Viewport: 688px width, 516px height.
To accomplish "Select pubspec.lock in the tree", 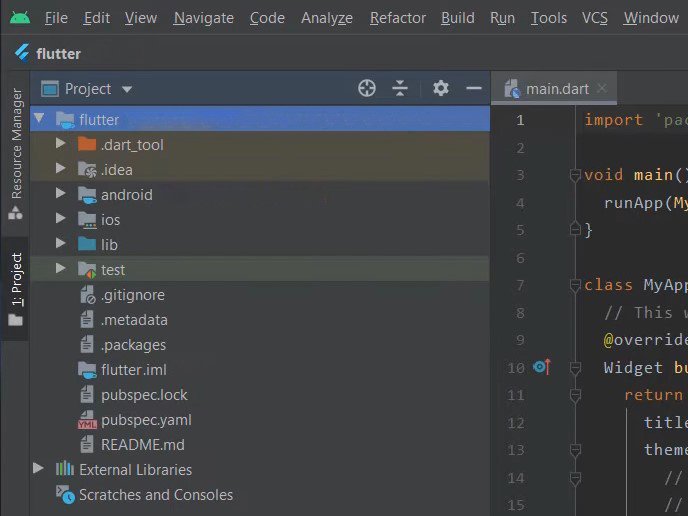I will (144, 395).
